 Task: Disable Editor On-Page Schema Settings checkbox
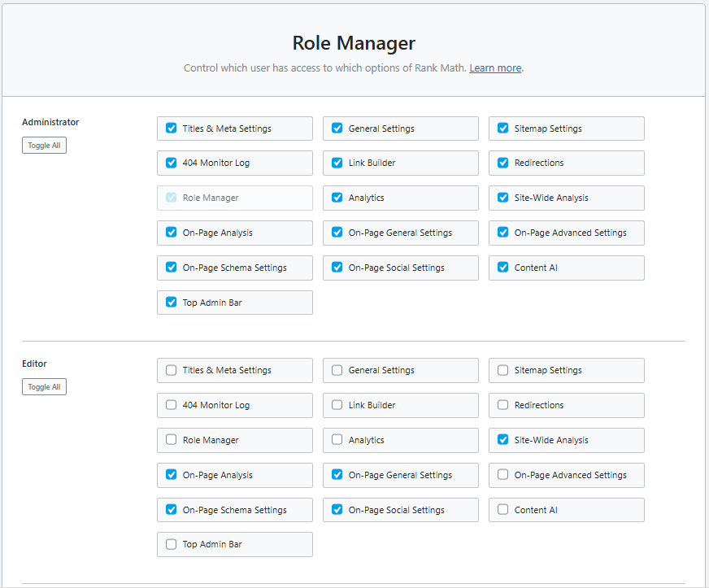[x=171, y=510]
